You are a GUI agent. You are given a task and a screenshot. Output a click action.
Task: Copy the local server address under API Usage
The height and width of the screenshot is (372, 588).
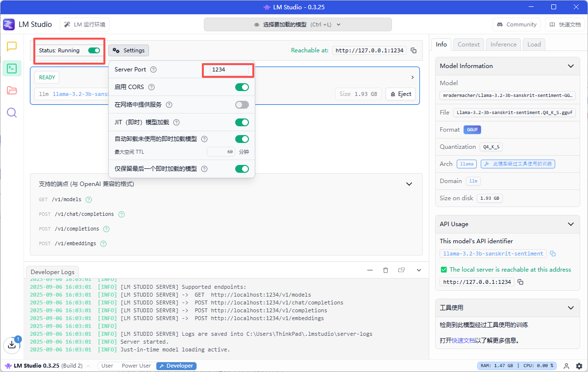pos(520,282)
